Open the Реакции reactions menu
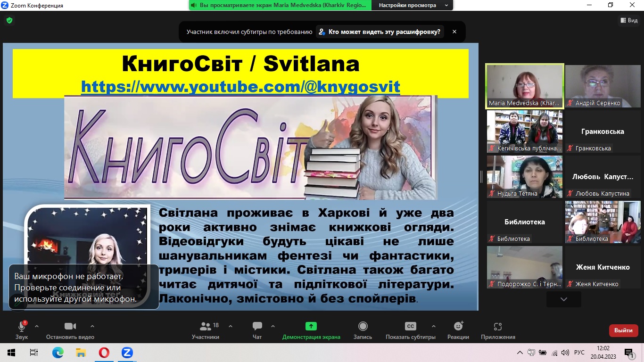 tap(458, 327)
